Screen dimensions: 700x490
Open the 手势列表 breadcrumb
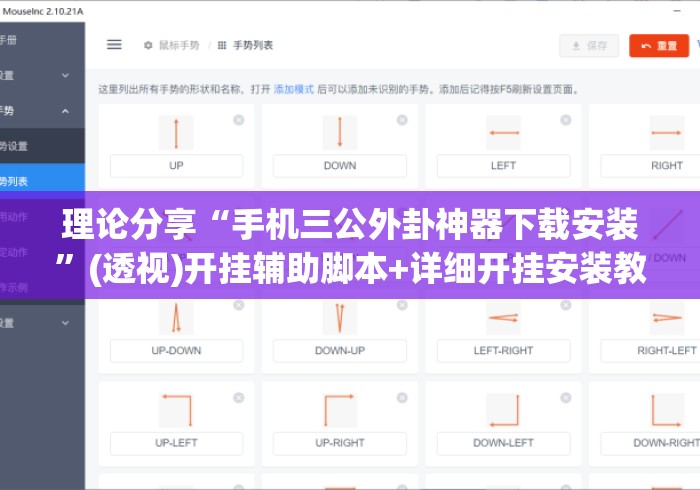pyautogui.click(x=245, y=45)
